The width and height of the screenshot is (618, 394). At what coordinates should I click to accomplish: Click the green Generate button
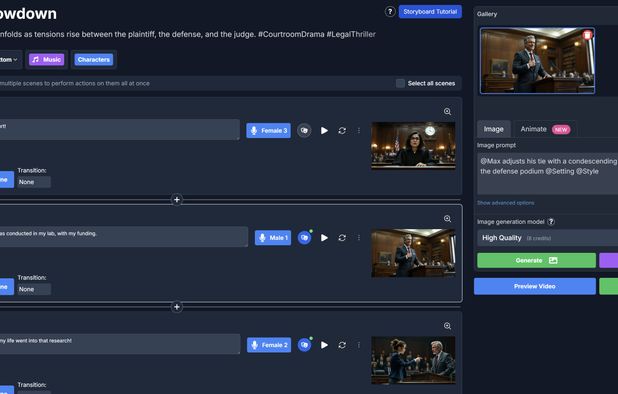[x=536, y=260]
